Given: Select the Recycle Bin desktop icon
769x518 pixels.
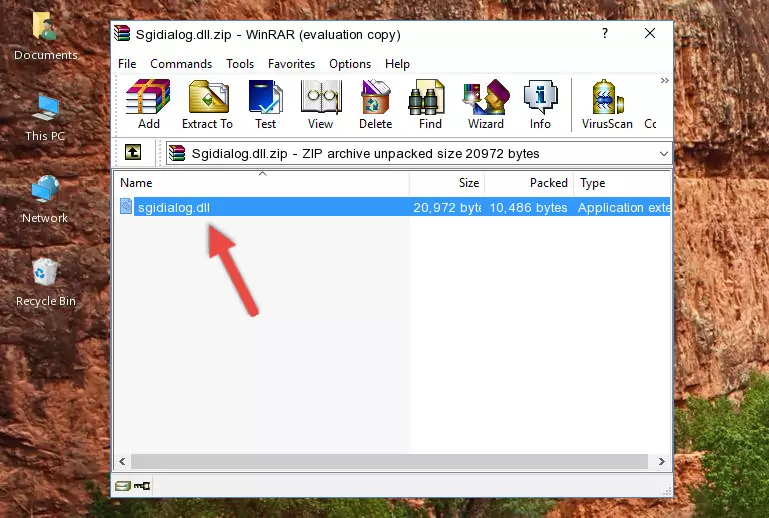Looking at the screenshot, I should [x=46, y=283].
